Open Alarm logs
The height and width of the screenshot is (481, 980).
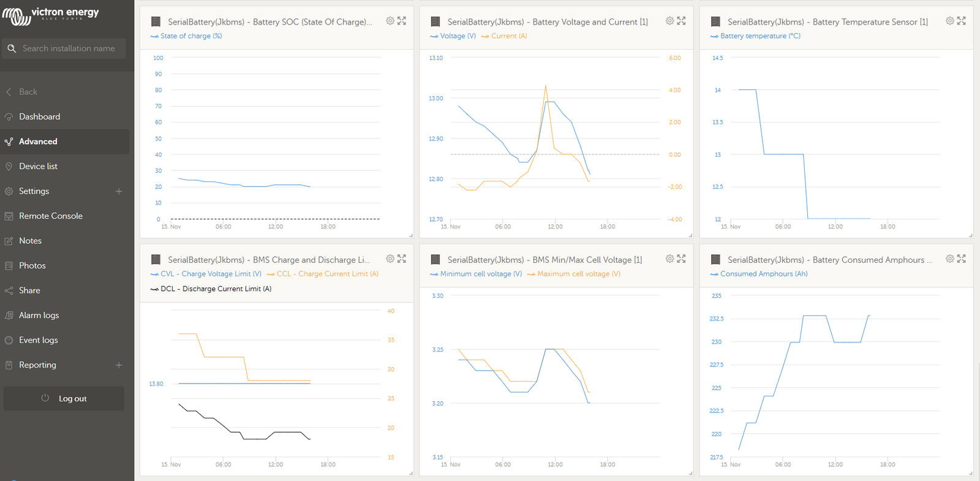point(39,315)
